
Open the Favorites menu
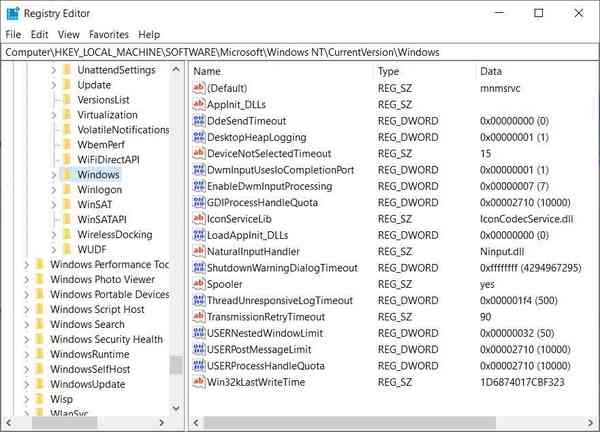[109, 34]
